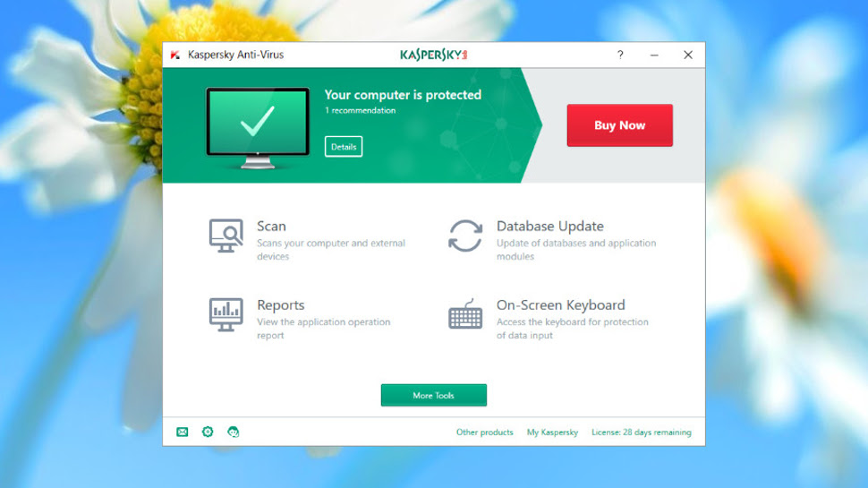Click the green KASPERSKY center logo
Image resolution: width=868 pixels, height=488 pixels.
point(433,55)
